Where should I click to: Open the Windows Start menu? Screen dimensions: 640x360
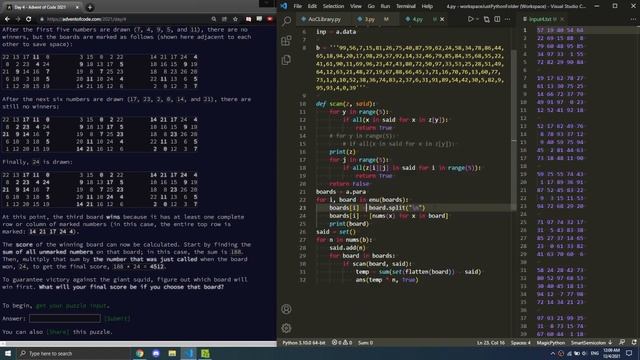(8, 353)
